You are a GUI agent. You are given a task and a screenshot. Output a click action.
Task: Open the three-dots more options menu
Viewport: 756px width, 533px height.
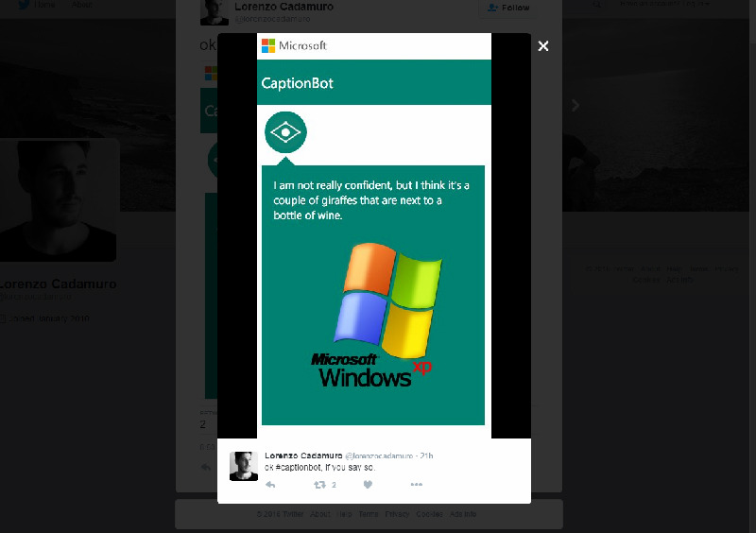tap(416, 485)
